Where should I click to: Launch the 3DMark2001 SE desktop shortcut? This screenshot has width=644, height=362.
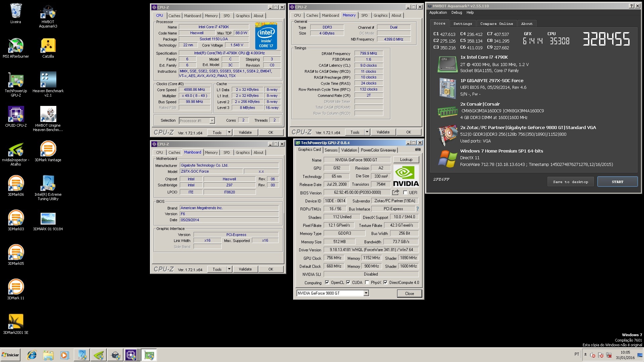click(x=16, y=324)
